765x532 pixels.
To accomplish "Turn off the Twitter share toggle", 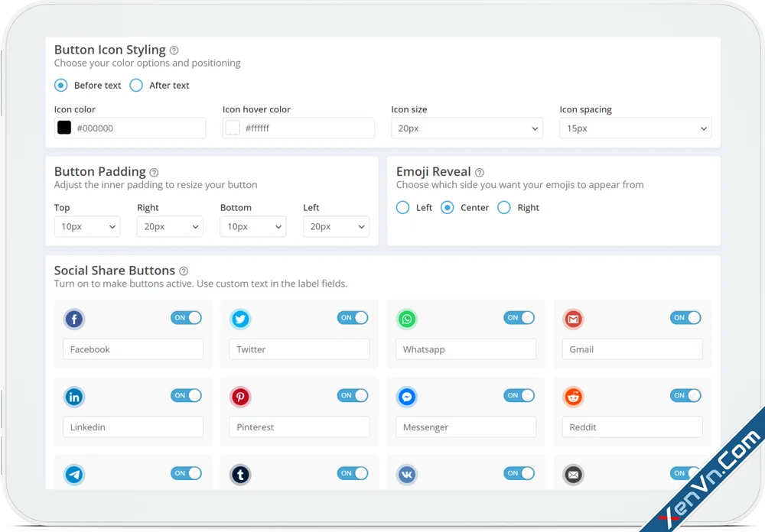I will [x=352, y=318].
